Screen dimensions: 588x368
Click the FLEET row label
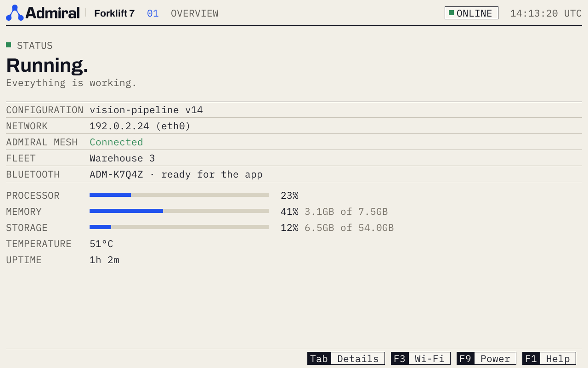(x=21, y=158)
